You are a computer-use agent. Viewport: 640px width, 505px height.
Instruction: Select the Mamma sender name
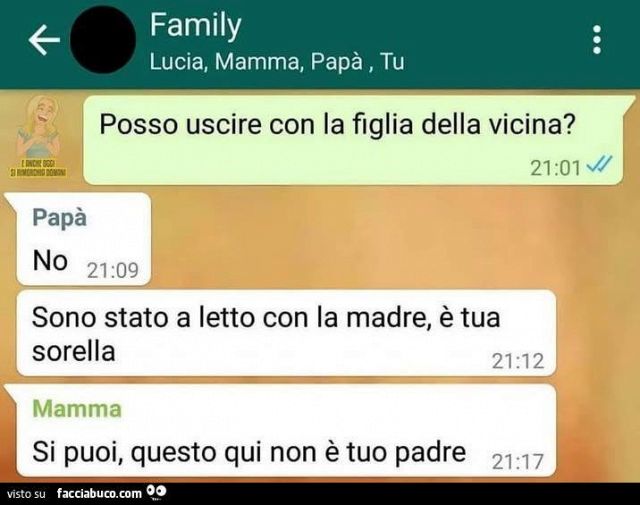77,409
